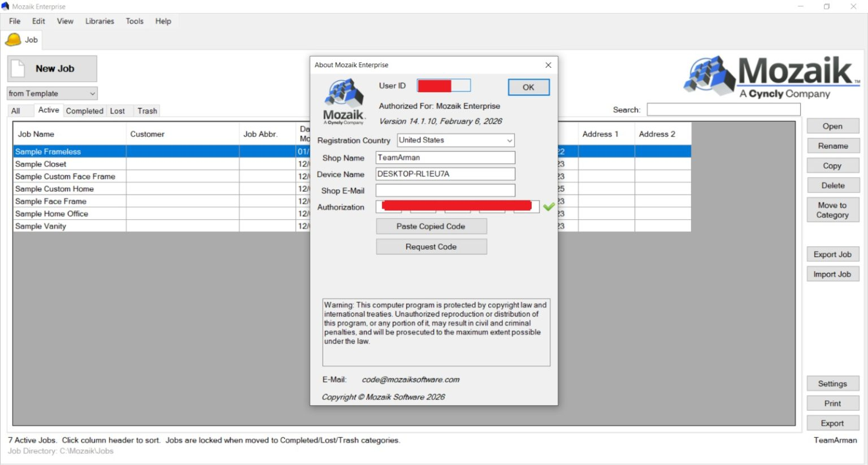Click the Paste Copied Code button
The image size is (868, 465).
(x=431, y=227)
